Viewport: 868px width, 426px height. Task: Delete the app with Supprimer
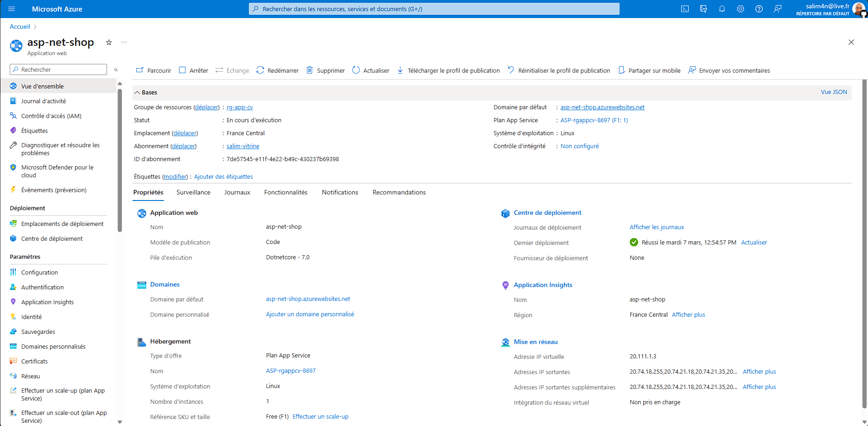pyautogui.click(x=325, y=70)
